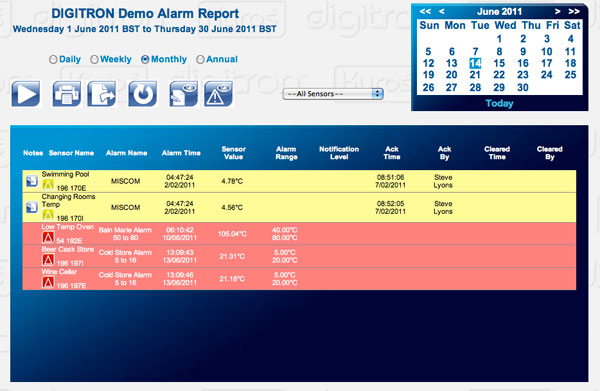The image size is (600, 391).
Task: Click the view alarms warning-triangle icon
Action: [218, 94]
